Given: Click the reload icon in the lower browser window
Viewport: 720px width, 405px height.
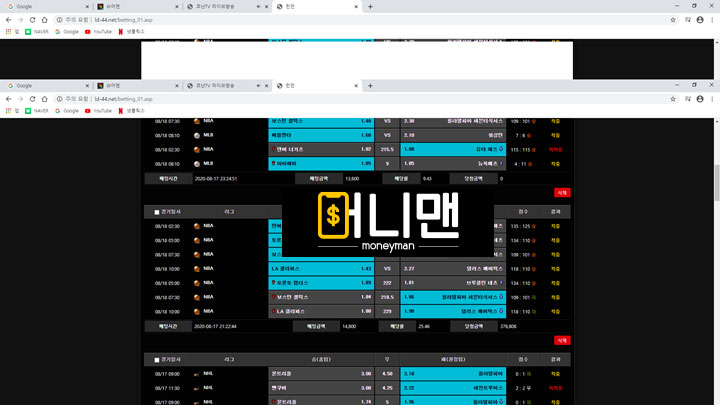Looking at the screenshot, I should (x=33, y=100).
